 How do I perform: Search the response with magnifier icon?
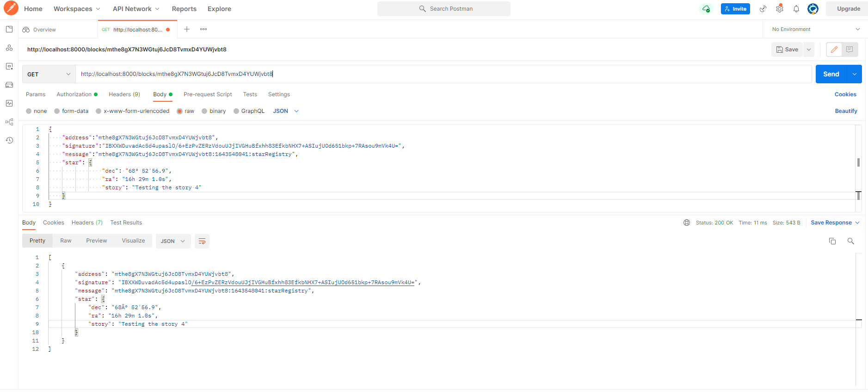(x=850, y=241)
